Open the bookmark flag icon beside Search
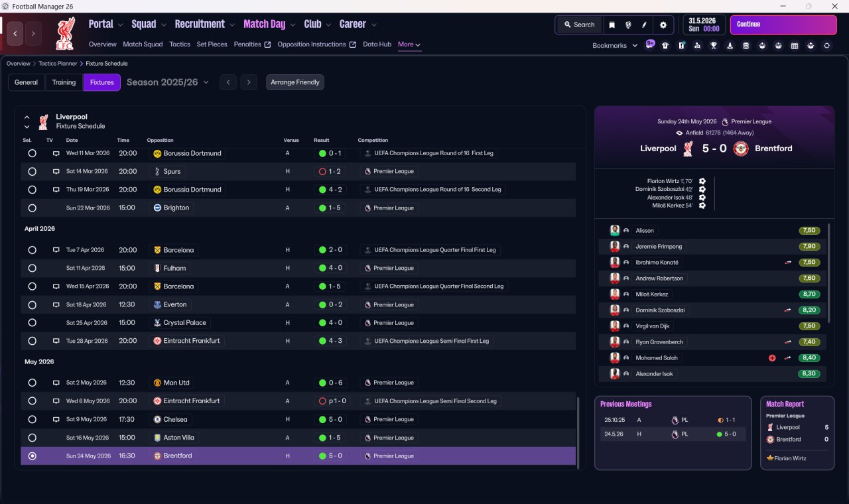 click(612, 25)
